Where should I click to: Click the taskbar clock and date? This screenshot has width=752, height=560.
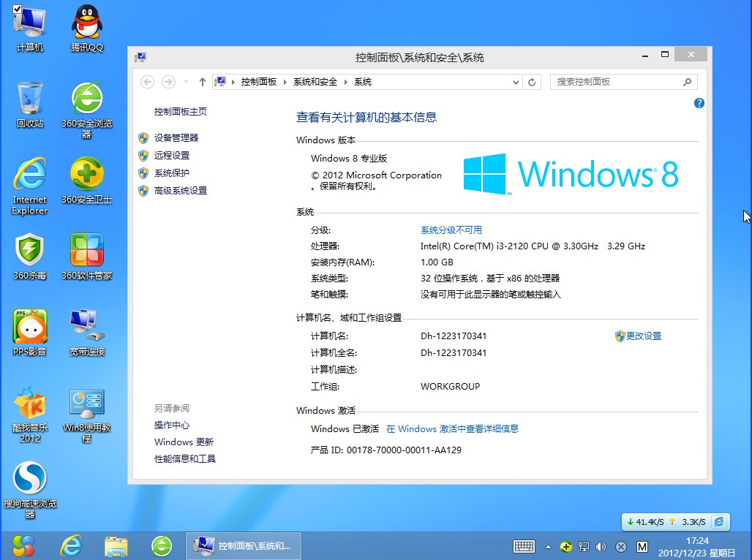[x=696, y=547]
